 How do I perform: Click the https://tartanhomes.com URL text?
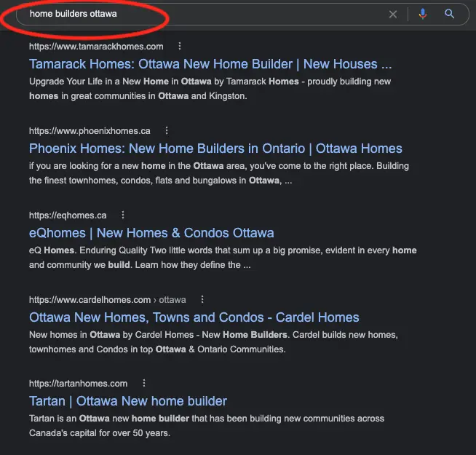78,384
